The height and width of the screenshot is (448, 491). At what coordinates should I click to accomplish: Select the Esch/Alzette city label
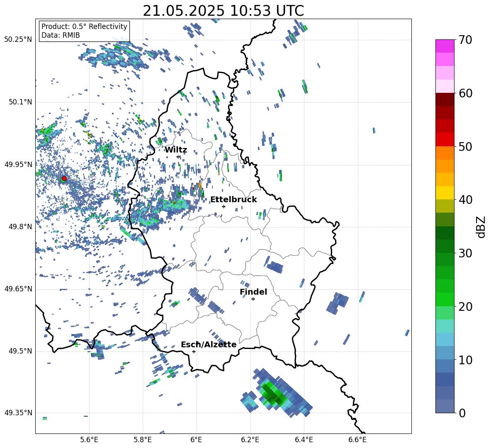pyautogui.click(x=209, y=345)
